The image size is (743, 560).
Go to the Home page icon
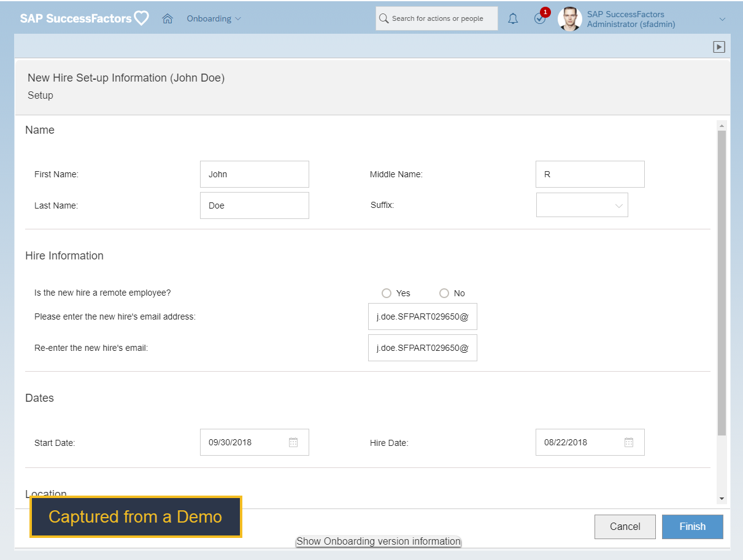click(167, 18)
